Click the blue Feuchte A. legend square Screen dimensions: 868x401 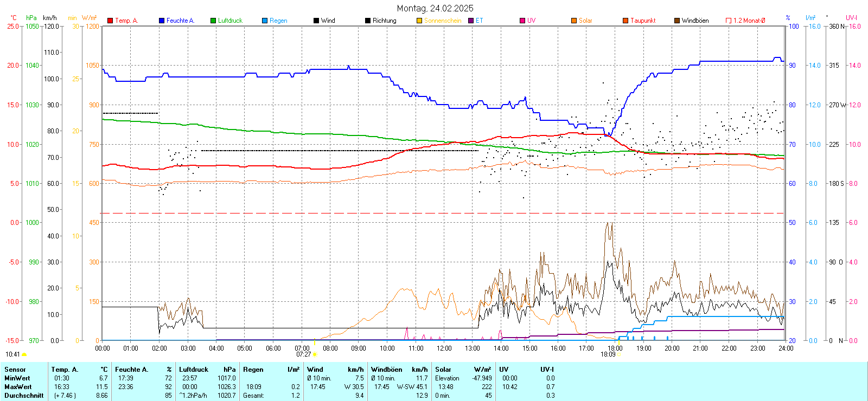click(162, 21)
